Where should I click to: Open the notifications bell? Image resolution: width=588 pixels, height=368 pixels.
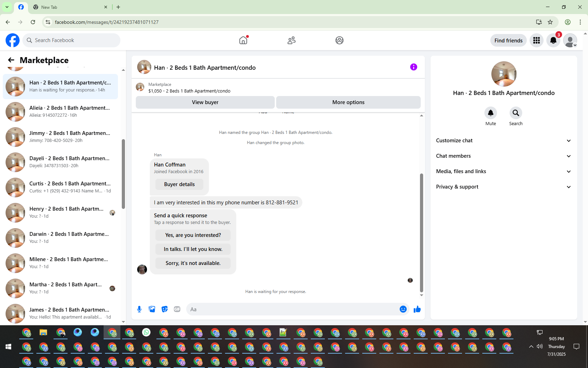pos(553,40)
